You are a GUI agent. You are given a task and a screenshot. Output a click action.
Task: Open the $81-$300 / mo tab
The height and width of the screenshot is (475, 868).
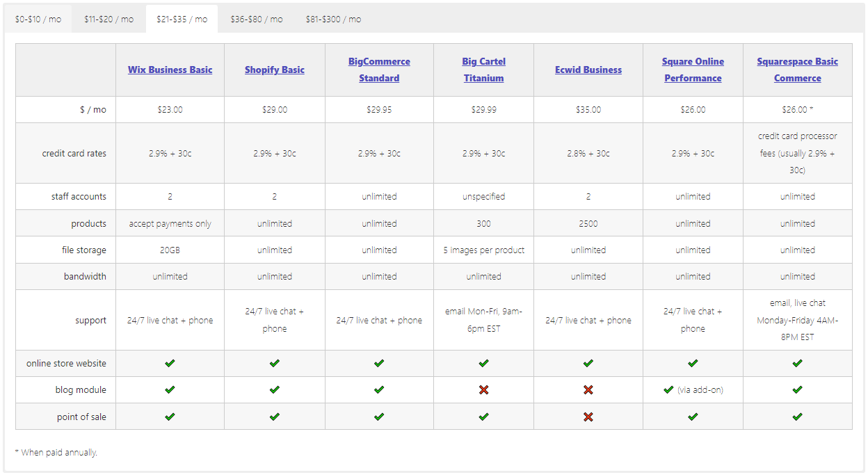click(x=333, y=19)
